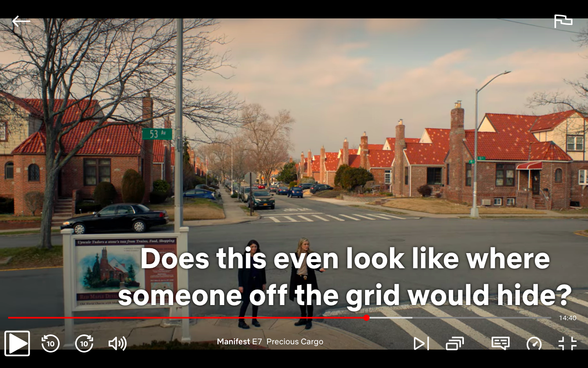The image size is (588, 368).
Task: Click the Manifest E7 Precious Cargo title
Action: pos(270,341)
